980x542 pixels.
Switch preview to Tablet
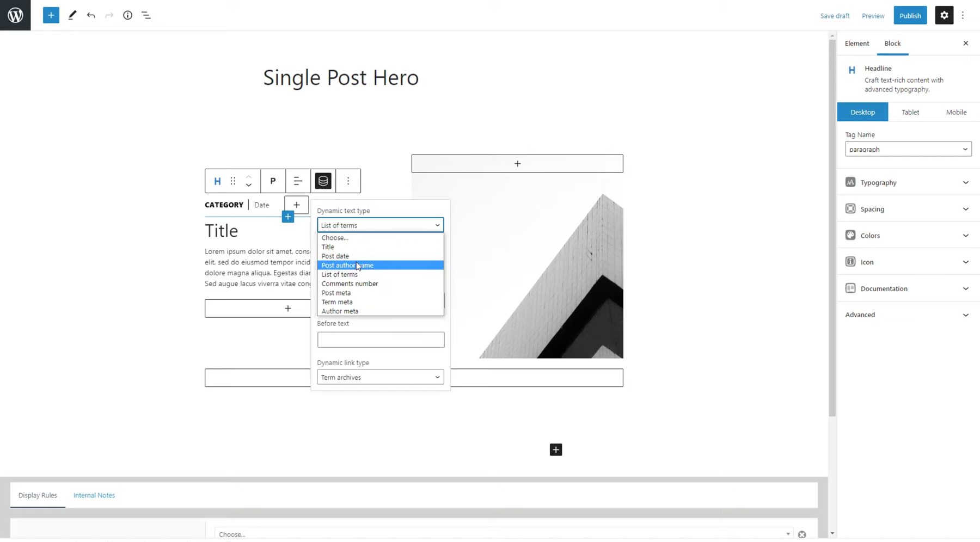[910, 112]
